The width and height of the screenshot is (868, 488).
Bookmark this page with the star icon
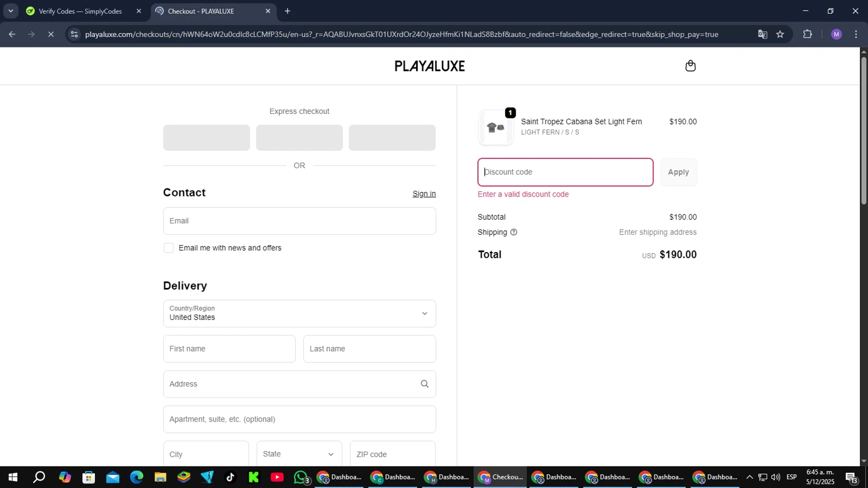point(780,35)
